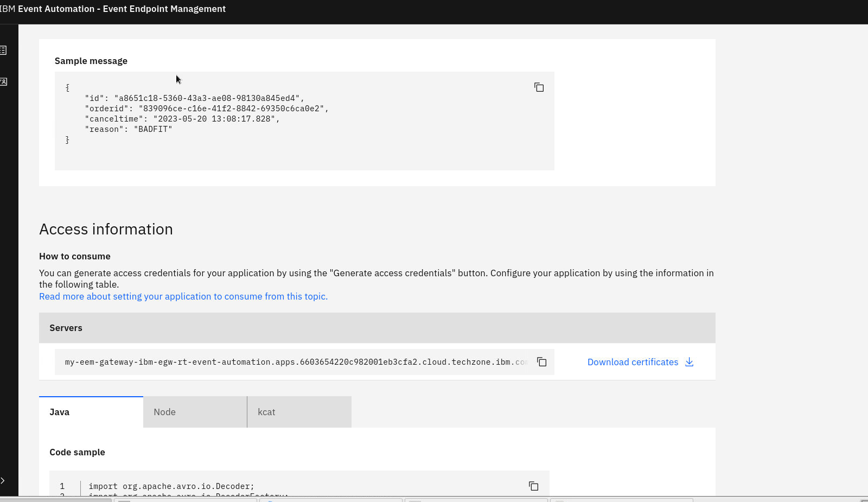
Task: Copy the sample message JSON
Action: [539, 87]
